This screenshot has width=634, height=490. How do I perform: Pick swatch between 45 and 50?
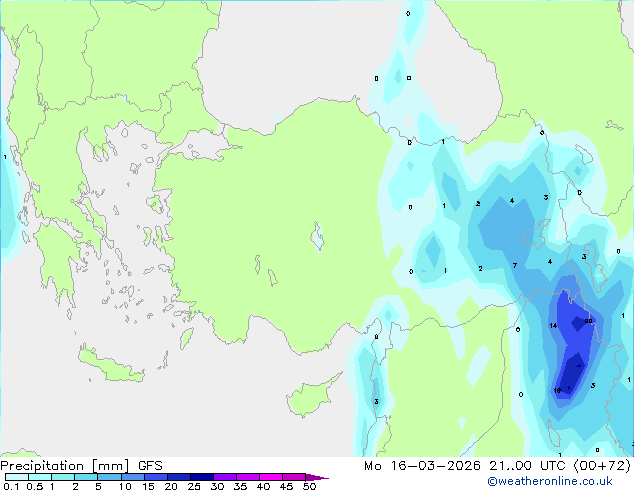(x=294, y=477)
